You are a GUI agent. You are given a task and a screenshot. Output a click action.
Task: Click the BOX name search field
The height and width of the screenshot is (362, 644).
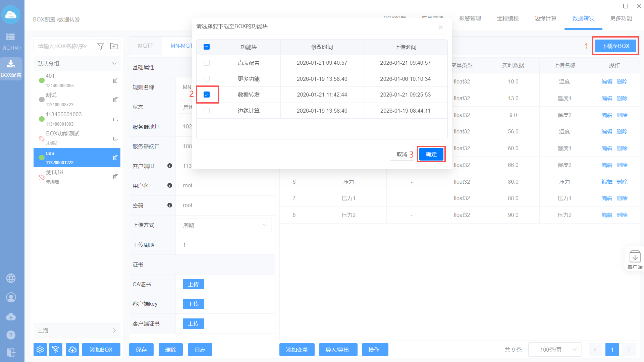tap(62, 46)
